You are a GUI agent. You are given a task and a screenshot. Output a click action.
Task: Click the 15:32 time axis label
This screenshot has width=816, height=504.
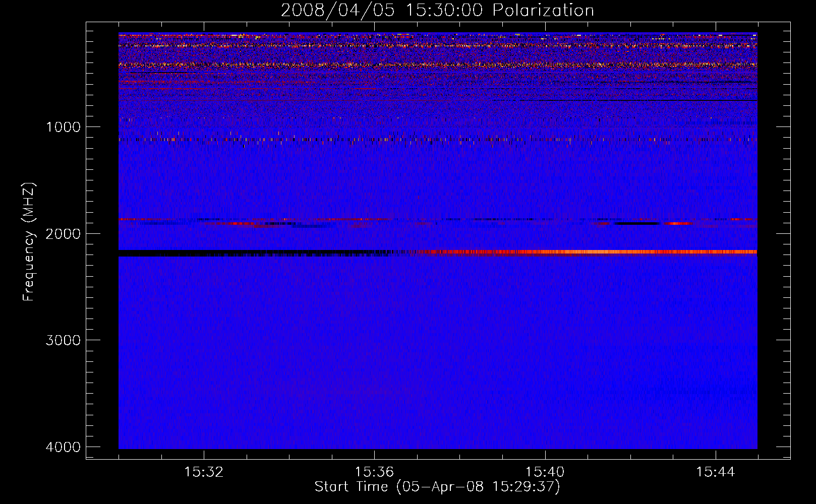pyautogui.click(x=204, y=472)
